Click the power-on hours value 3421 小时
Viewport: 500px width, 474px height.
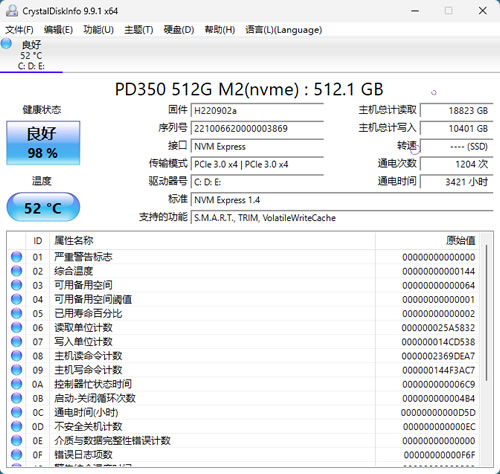[x=457, y=182]
